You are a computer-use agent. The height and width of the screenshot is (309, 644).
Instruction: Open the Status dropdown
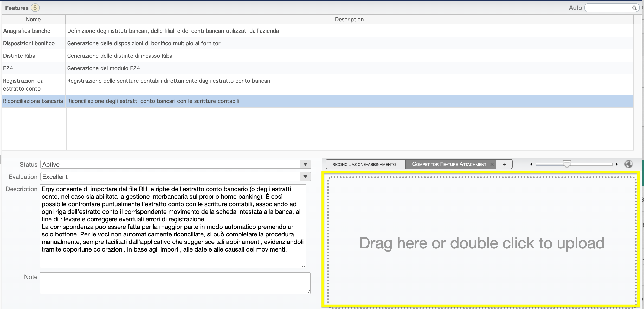click(305, 164)
